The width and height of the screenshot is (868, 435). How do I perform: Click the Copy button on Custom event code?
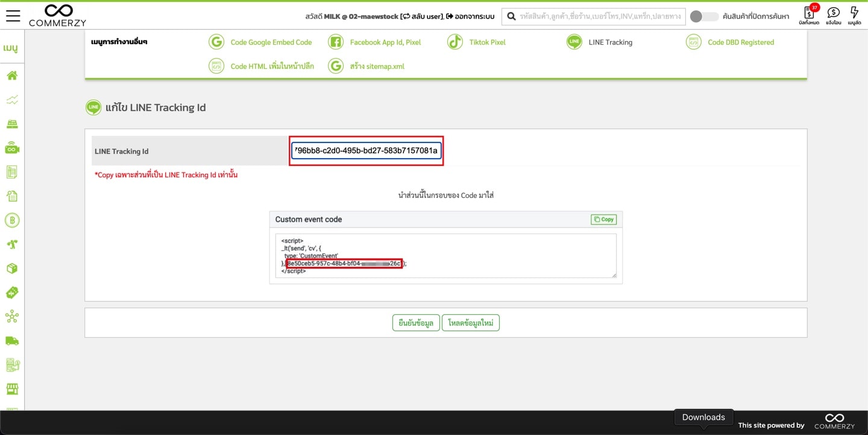tap(603, 220)
